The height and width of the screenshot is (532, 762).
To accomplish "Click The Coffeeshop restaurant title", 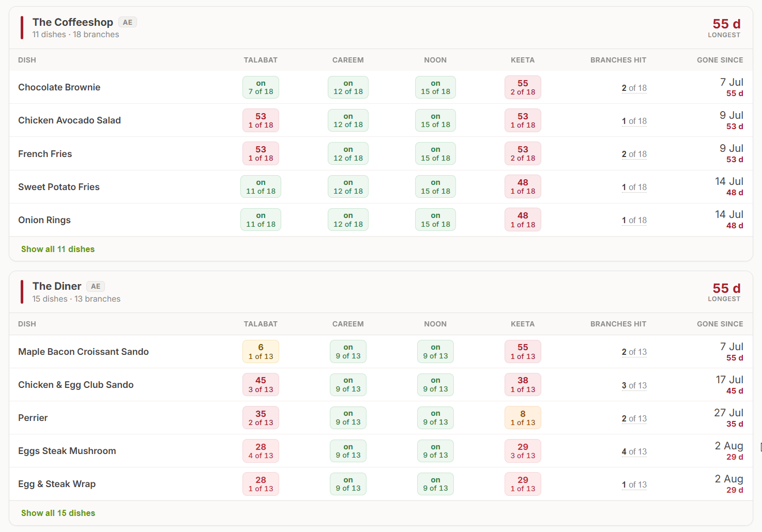I will pos(73,22).
